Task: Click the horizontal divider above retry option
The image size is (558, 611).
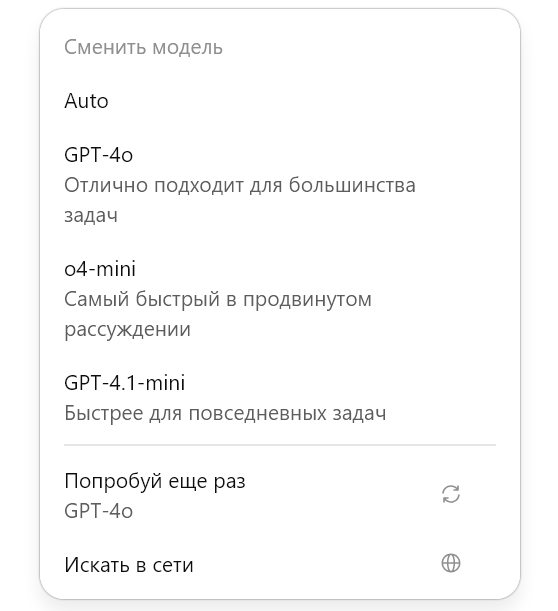Action: pos(280,445)
